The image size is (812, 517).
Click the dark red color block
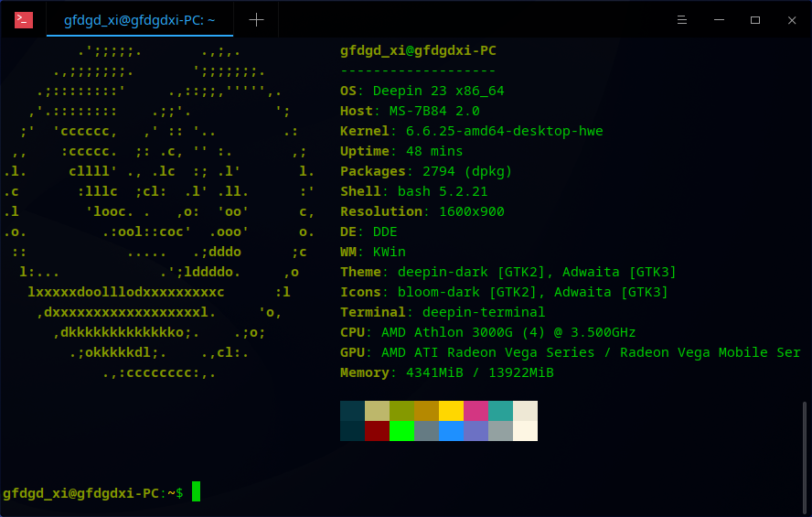click(x=377, y=431)
